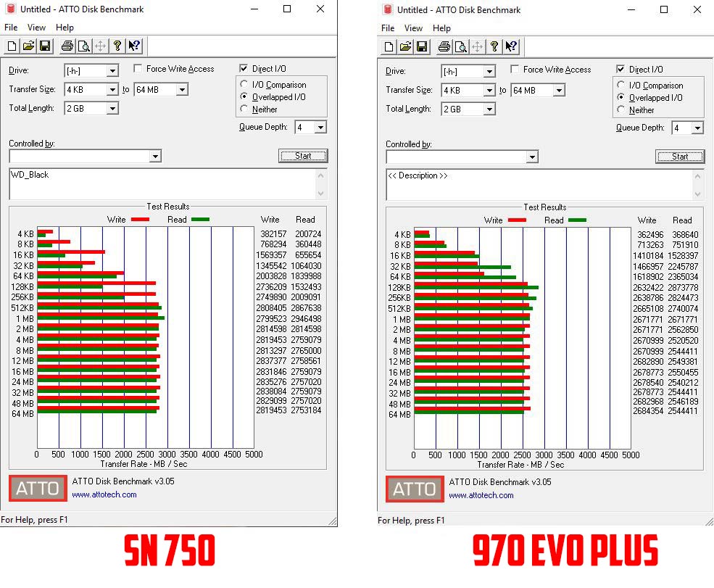Click ATTO logo in SN 750 window
This screenshot has width=714, height=588.
point(38,488)
